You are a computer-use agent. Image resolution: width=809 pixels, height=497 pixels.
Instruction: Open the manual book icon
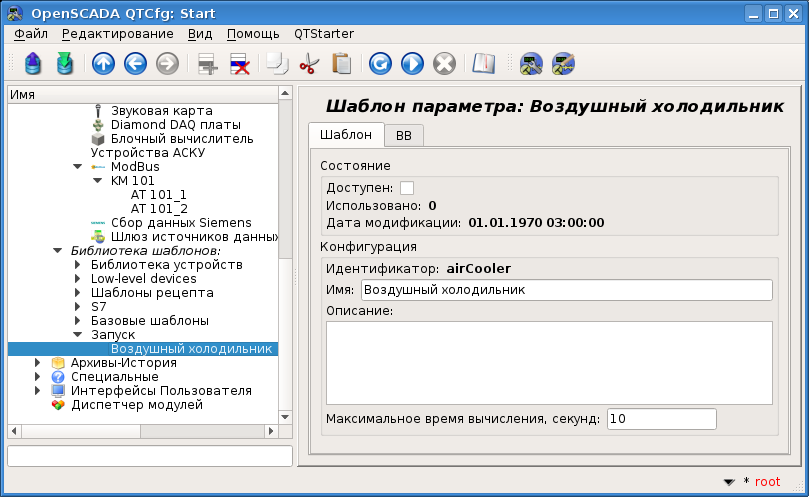pos(483,64)
